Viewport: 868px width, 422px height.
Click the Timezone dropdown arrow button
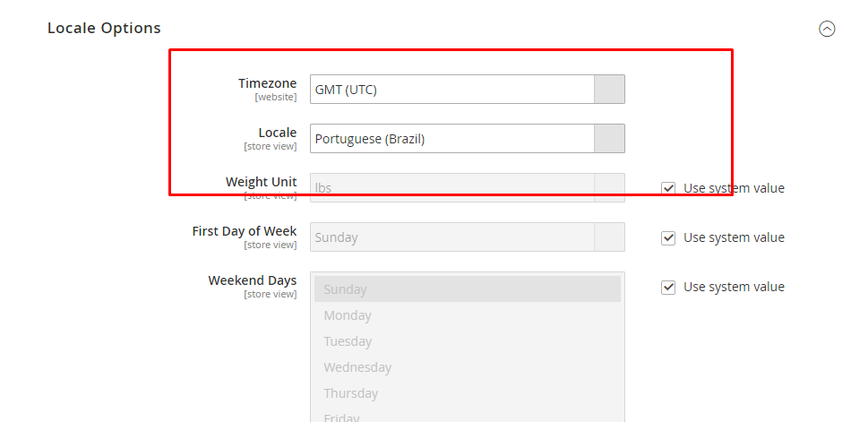[609, 90]
